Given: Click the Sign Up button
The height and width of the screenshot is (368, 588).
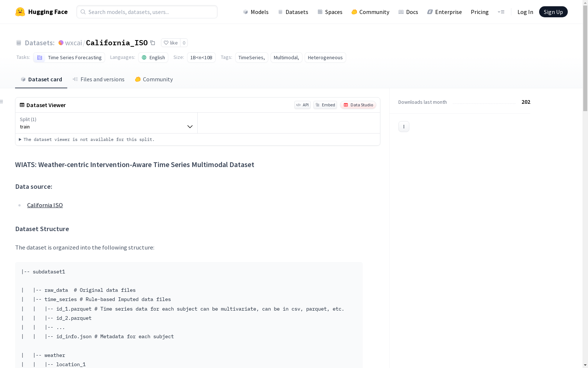Looking at the screenshot, I should [x=553, y=12].
